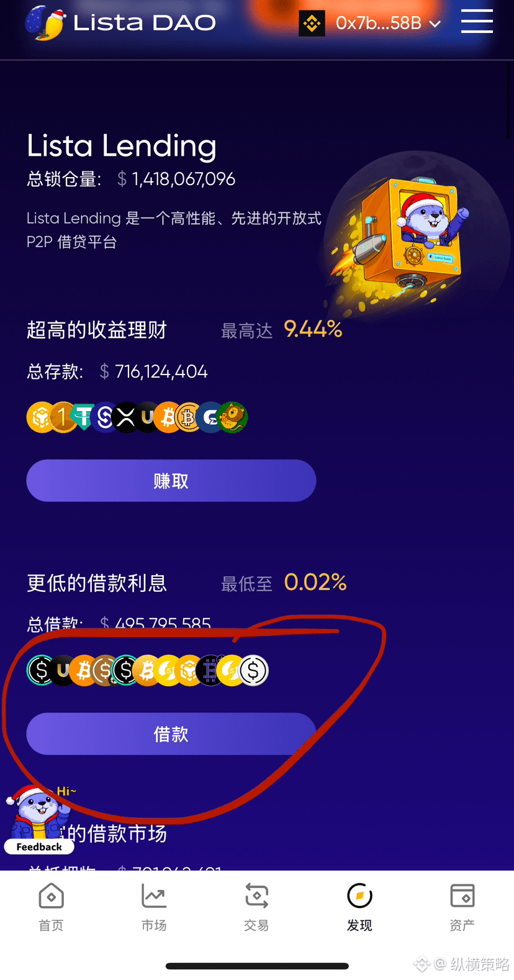
Task: Tap the XRP token icon in deposits
Action: pyautogui.click(x=126, y=417)
